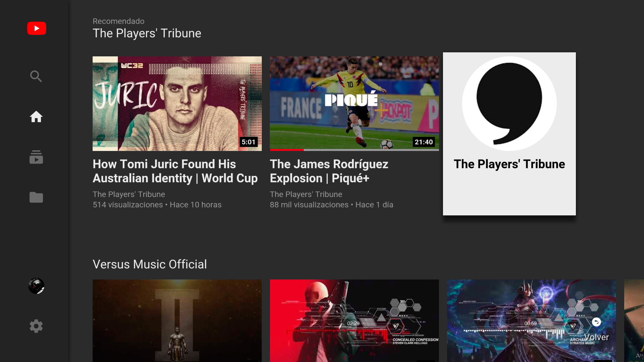Open the Library folder icon
This screenshot has height=362, width=644.
click(x=36, y=197)
